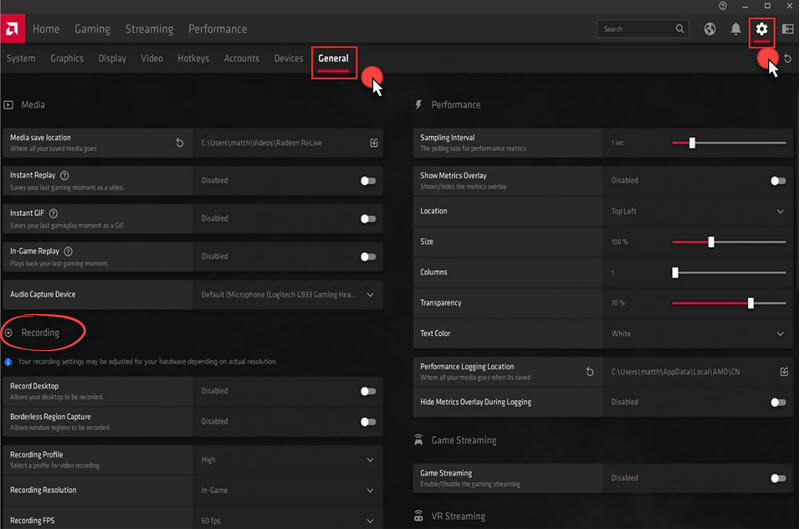Screen dimensions: 800x529
Task: Open the Hotkeys settings tab
Action: 193,58
